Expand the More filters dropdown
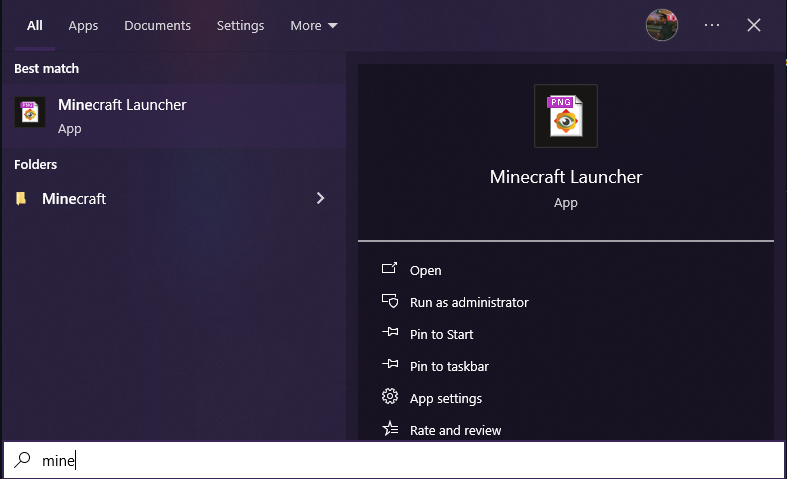 [x=314, y=26]
